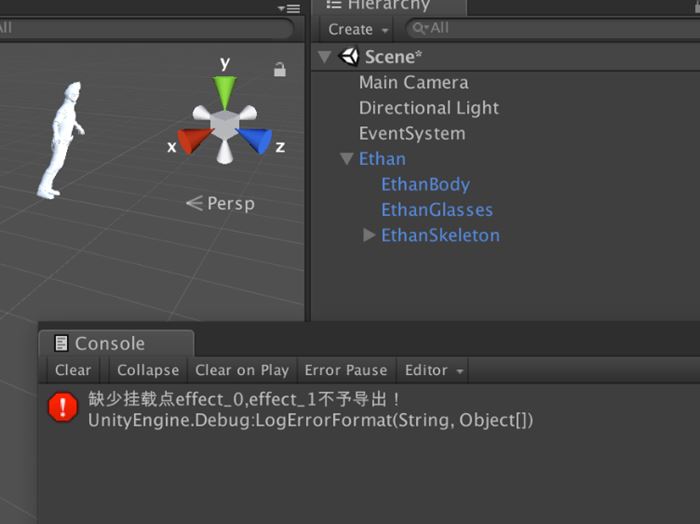Toggle Clear on Play option
700x524 pixels.
(242, 370)
